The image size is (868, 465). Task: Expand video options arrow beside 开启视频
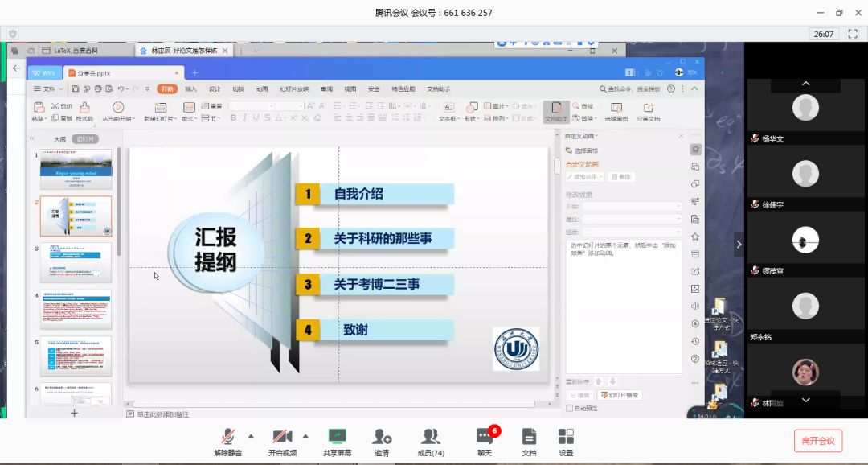305,436
